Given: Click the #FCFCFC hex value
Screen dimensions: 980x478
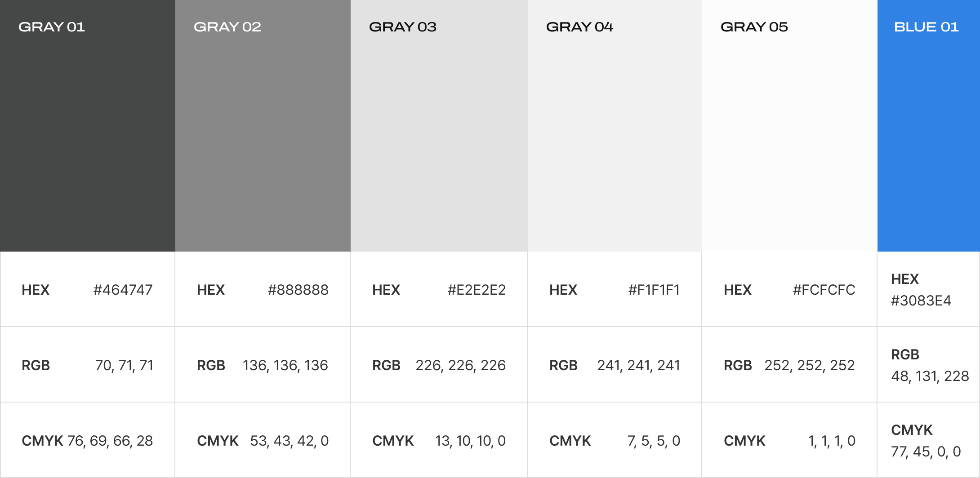Looking at the screenshot, I should coord(824,290).
